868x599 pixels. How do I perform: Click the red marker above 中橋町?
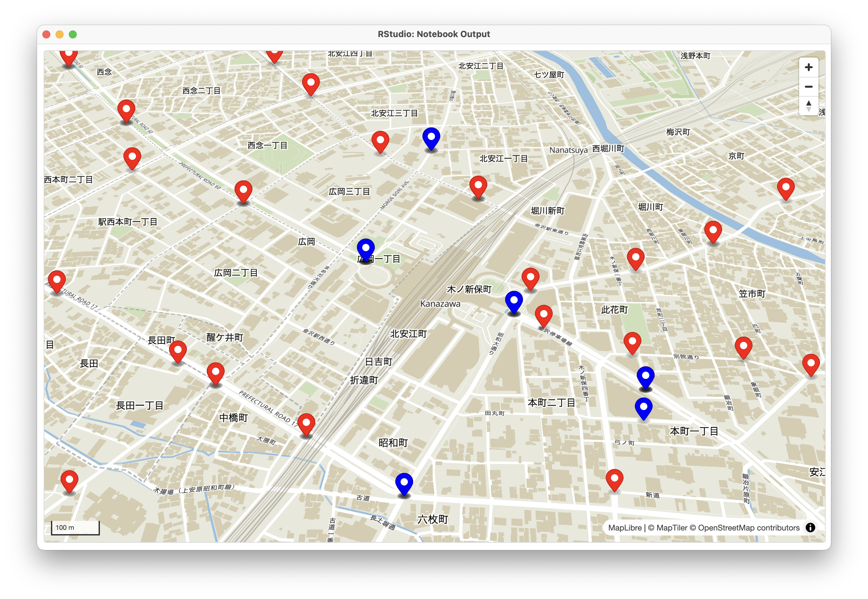tap(215, 374)
